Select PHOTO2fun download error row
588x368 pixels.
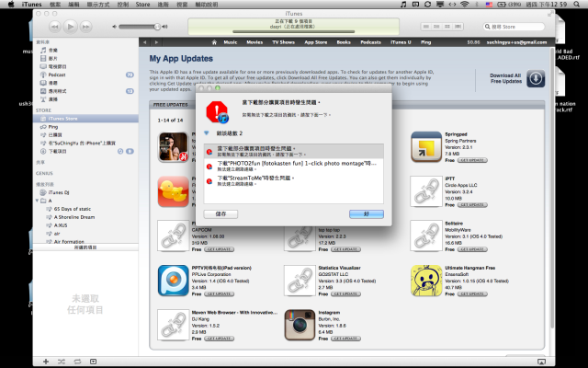[294, 166]
